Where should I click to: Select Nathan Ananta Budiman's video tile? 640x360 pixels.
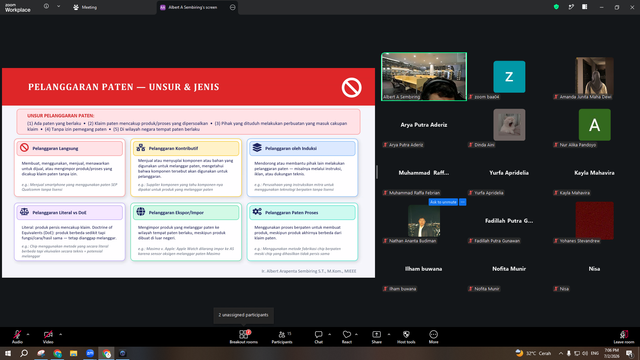pyautogui.click(x=424, y=220)
